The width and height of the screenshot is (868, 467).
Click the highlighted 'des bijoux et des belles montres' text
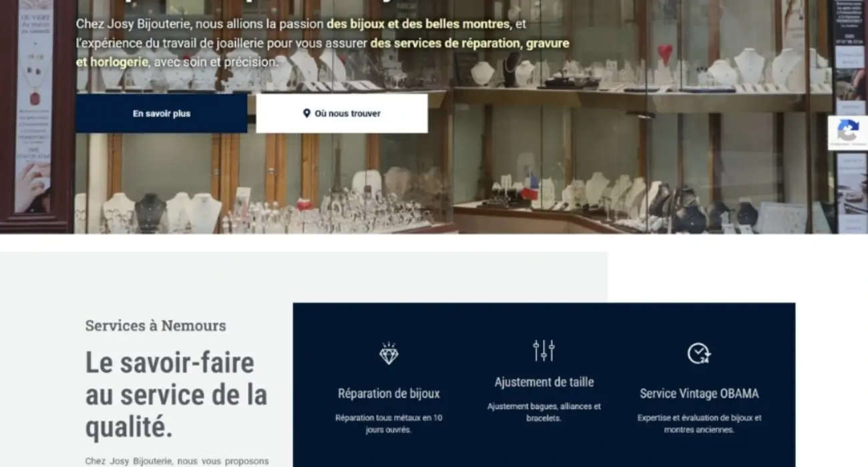tap(419, 24)
